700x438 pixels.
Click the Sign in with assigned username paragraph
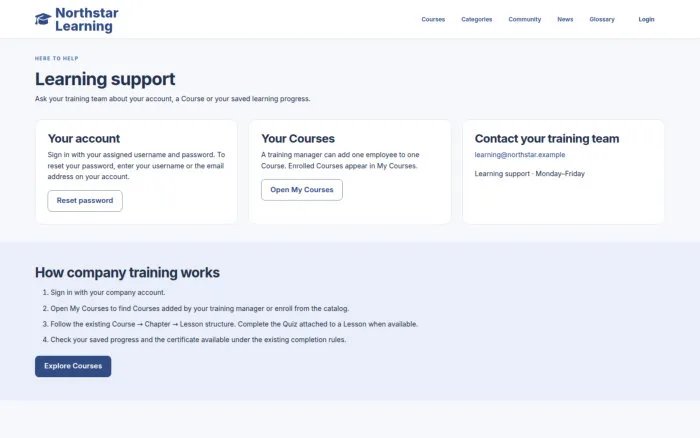136,166
